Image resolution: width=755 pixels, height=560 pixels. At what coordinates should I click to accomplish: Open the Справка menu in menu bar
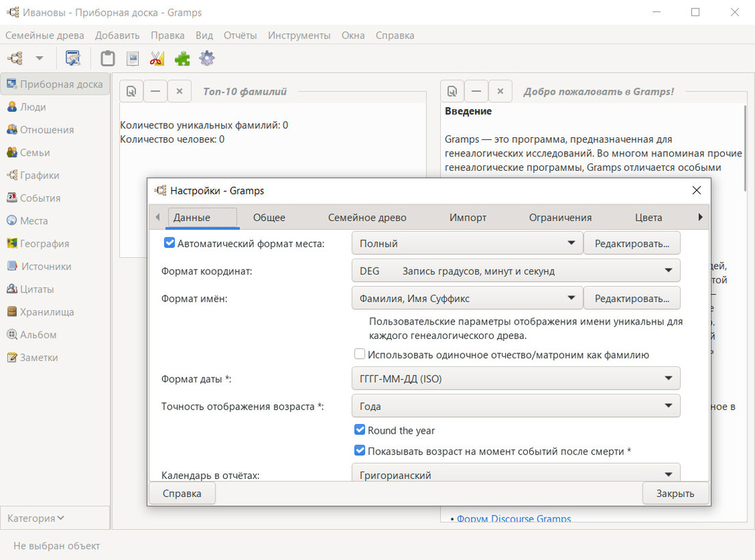click(395, 35)
